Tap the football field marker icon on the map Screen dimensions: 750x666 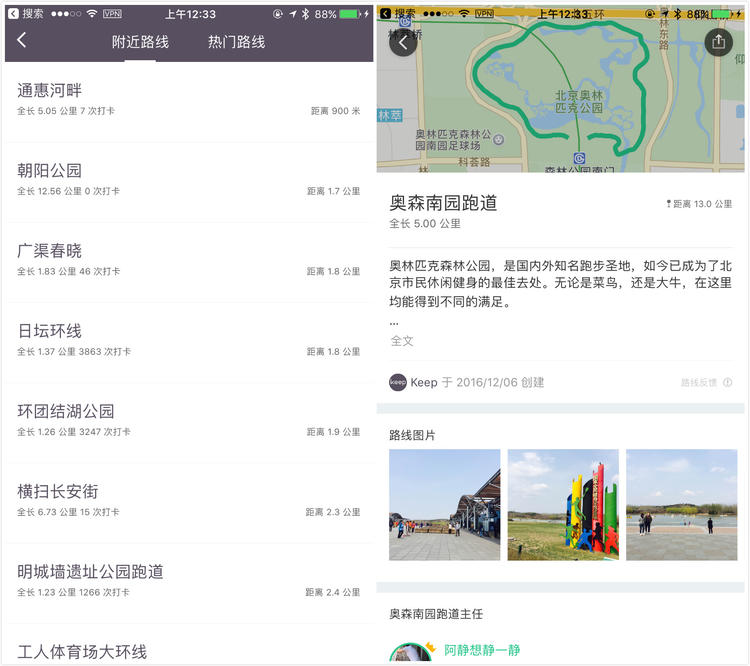coord(498,139)
